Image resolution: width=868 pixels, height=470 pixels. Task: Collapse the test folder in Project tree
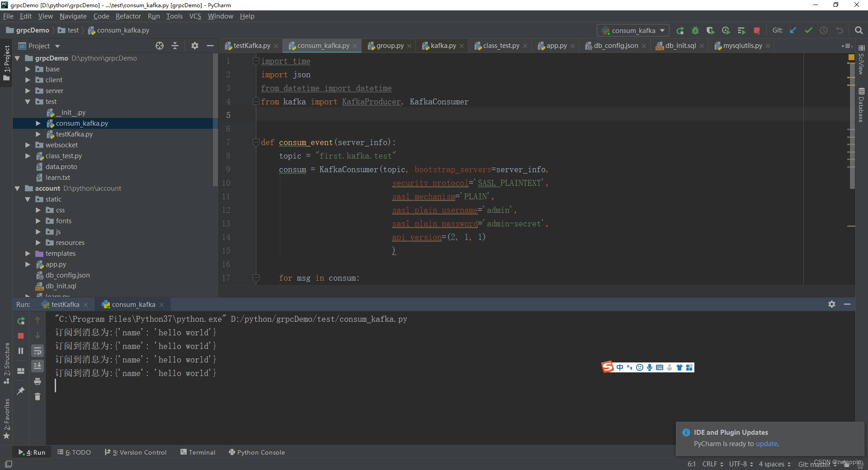28,101
